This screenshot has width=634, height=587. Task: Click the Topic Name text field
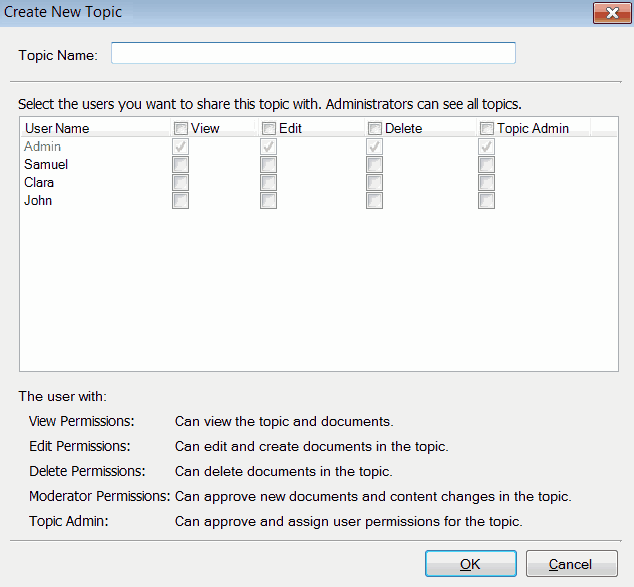pyautogui.click(x=313, y=53)
